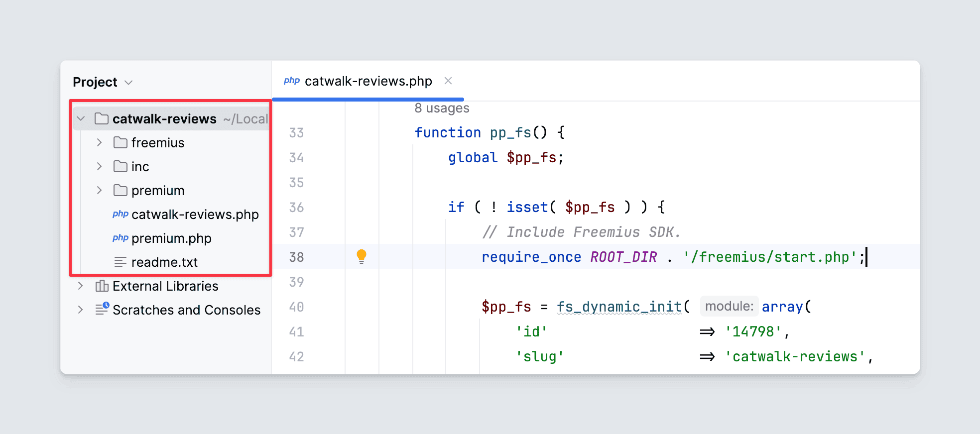Screen dimensions: 980x434
Task: Expand the premium folder chevron
Action: (99, 191)
